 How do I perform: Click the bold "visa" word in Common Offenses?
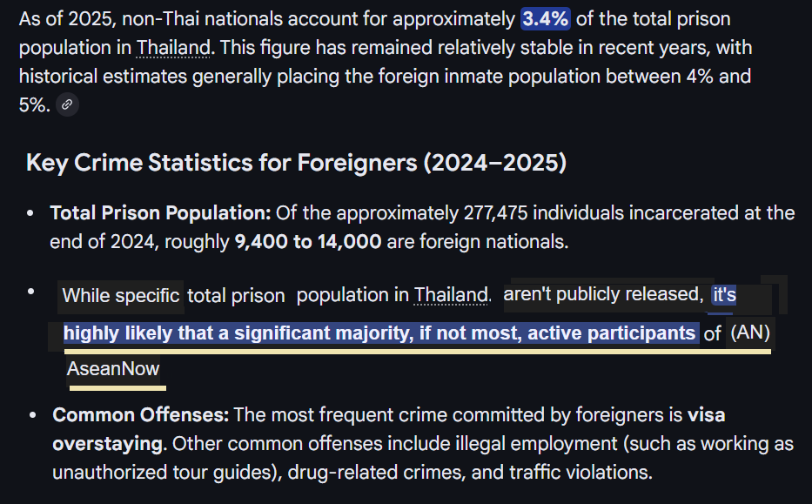click(706, 415)
